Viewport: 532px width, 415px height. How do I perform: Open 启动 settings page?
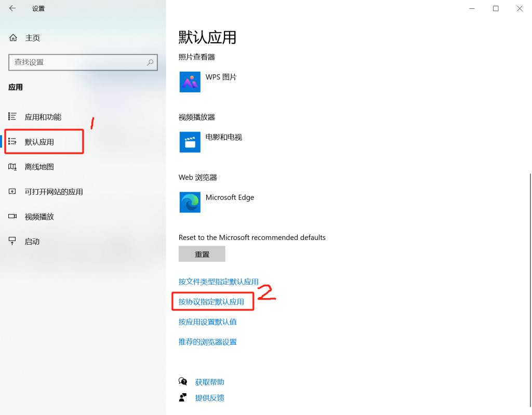(32, 242)
